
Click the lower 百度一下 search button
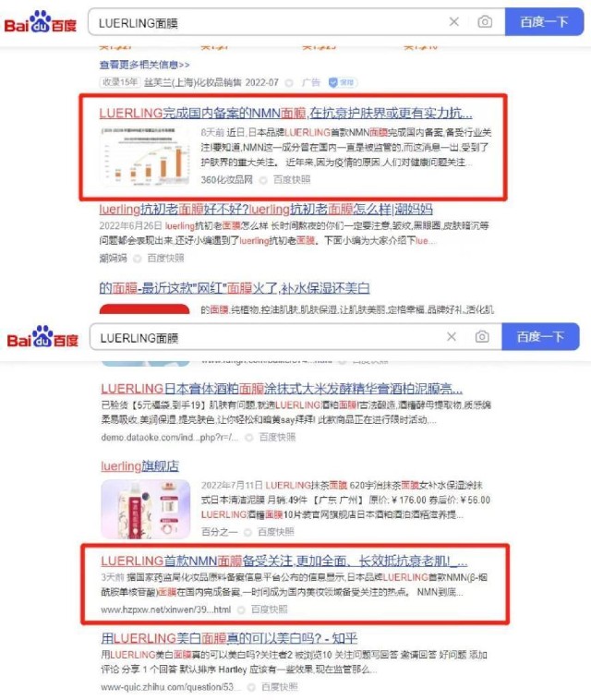tap(540, 336)
